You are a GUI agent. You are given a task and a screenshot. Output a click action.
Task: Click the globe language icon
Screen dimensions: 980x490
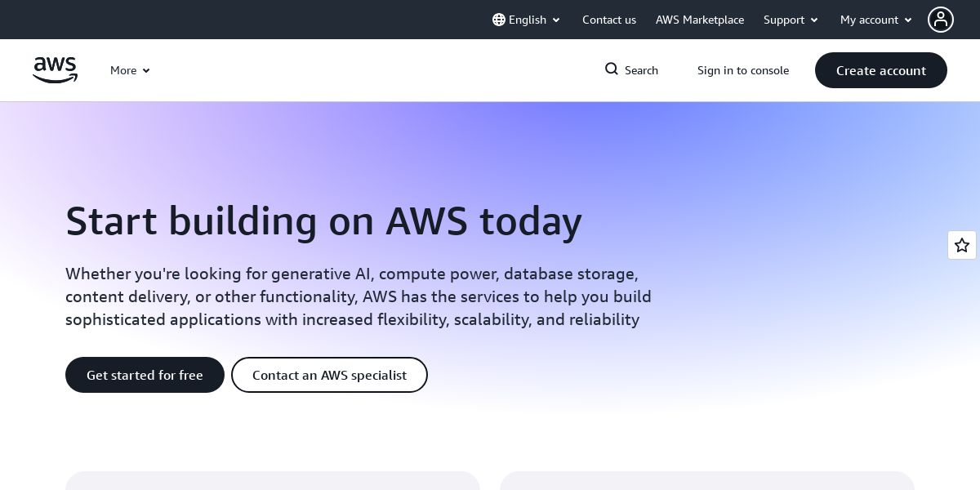pyautogui.click(x=499, y=20)
